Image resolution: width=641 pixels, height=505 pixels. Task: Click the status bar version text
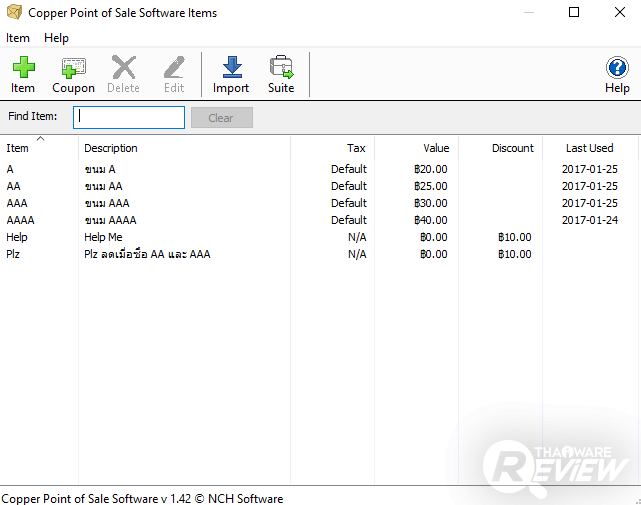[142, 498]
